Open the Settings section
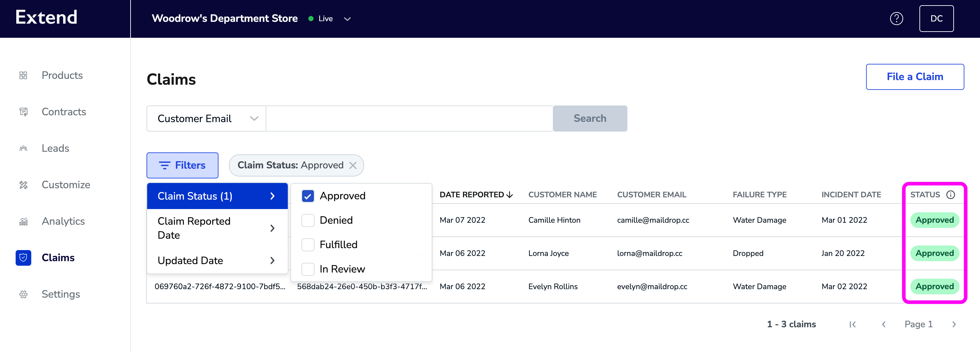 (61, 294)
